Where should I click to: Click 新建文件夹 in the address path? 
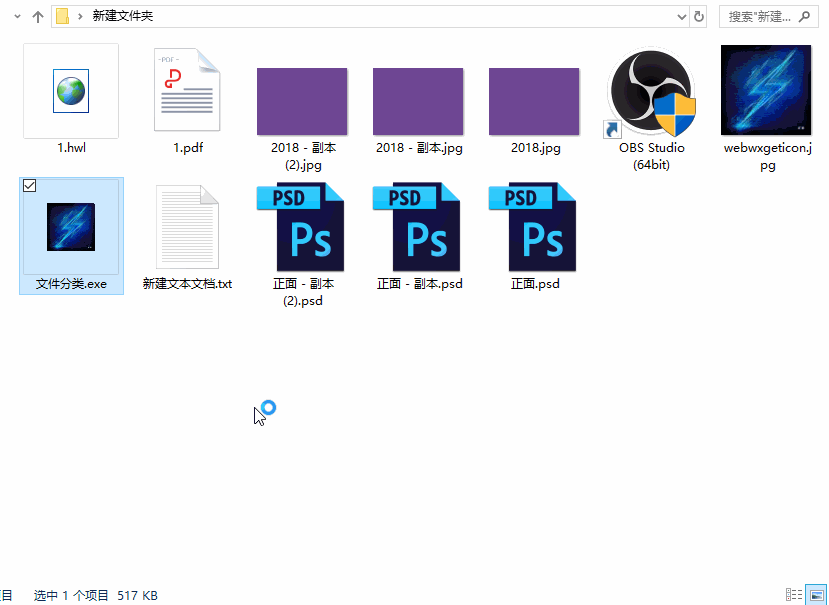pyautogui.click(x=123, y=16)
